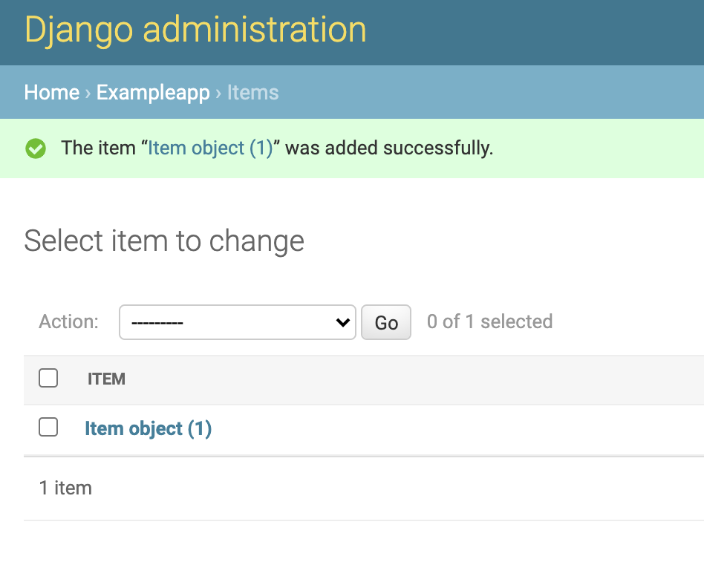This screenshot has height=588, width=704.
Task: Toggle the select-all checkbox in table header
Action: pyautogui.click(x=48, y=379)
